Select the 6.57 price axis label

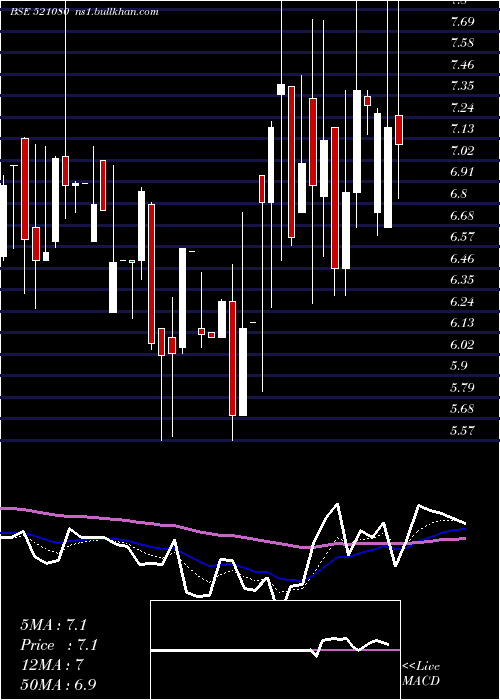click(x=462, y=237)
